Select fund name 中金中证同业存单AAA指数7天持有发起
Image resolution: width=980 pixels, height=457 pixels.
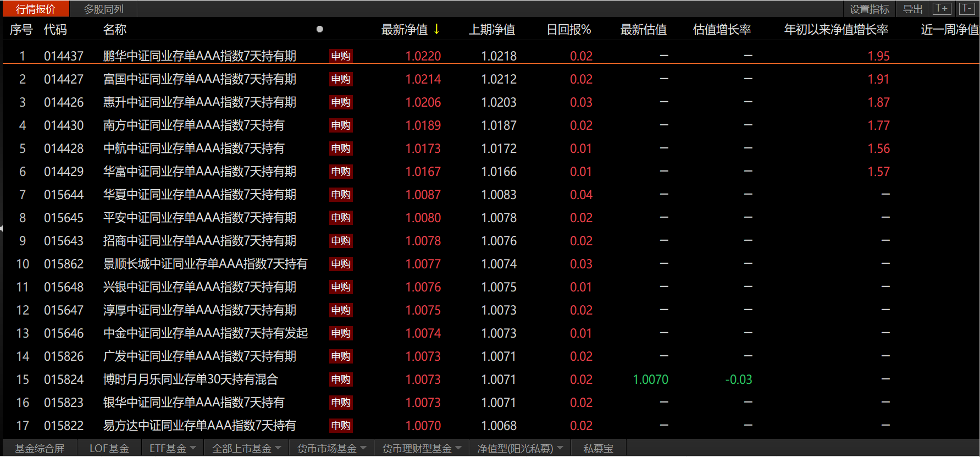coord(206,333)
